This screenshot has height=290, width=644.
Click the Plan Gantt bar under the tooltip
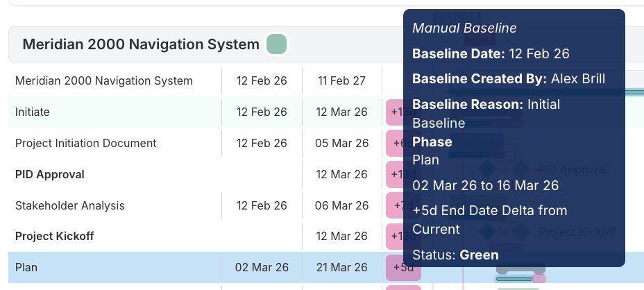pos(514,279)
